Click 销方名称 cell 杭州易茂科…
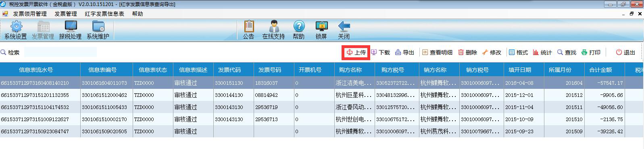The image size is (644, 149). click(440, 131)
